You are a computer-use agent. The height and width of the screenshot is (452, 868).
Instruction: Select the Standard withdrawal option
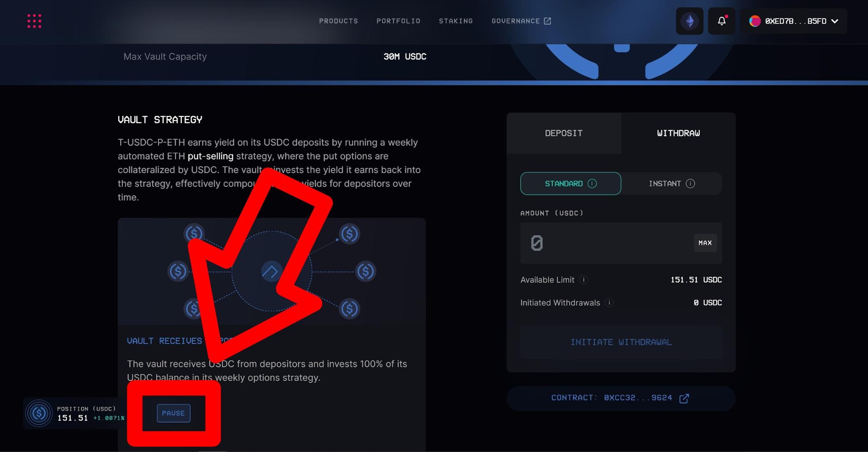click(570, 183)
